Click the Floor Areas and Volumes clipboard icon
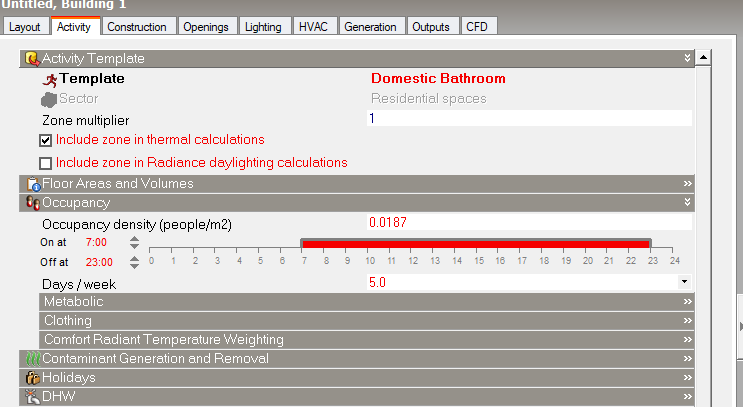 tap(34, 184)
